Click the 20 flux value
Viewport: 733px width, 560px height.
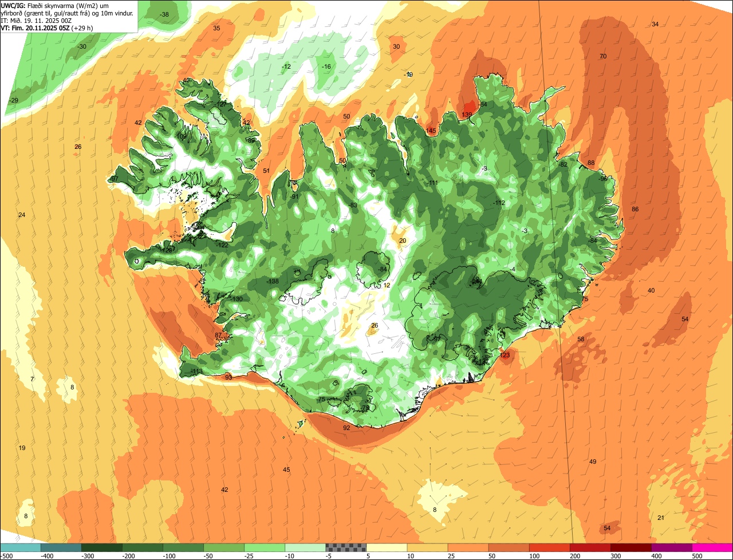click(x=403, y=240)
